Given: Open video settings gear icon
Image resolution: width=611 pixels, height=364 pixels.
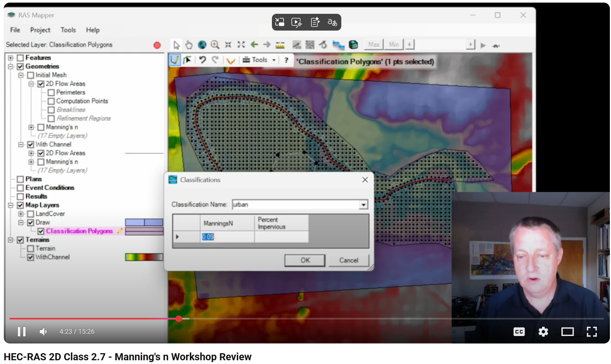Looking at the screenshot, I should pyautogui.click(x=543, y=332).
